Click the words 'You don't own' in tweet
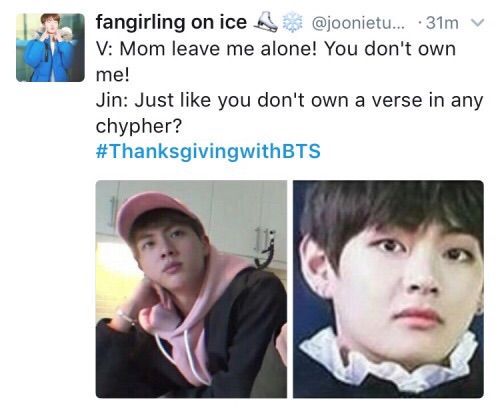Screen dimensions: 500x410 click(390, 49)
